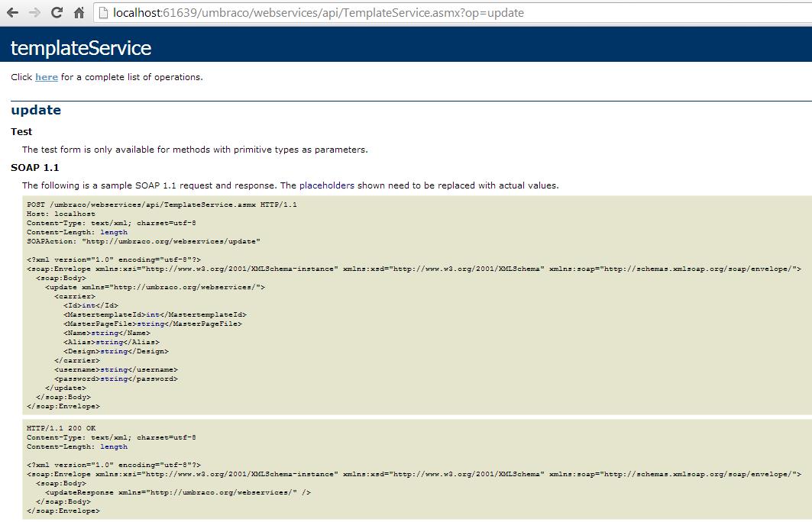Click the browser Forward arrow

pyautogui.click(x=34, y=12)
